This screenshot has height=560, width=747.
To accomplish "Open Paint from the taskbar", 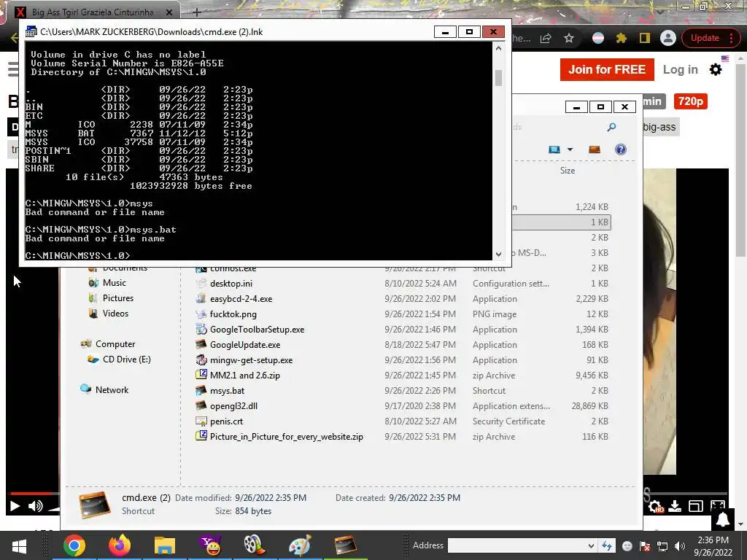I will pos(300,545).
